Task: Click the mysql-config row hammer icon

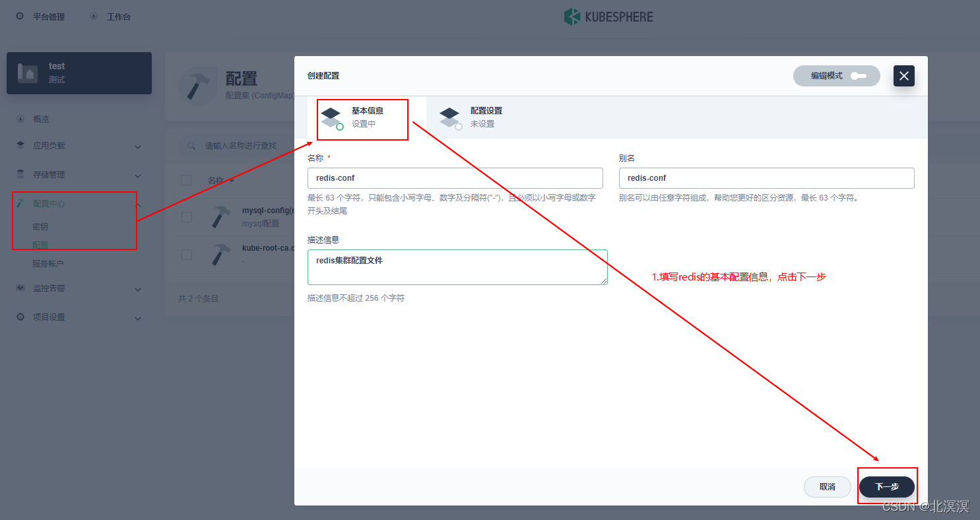Action: 220,217
